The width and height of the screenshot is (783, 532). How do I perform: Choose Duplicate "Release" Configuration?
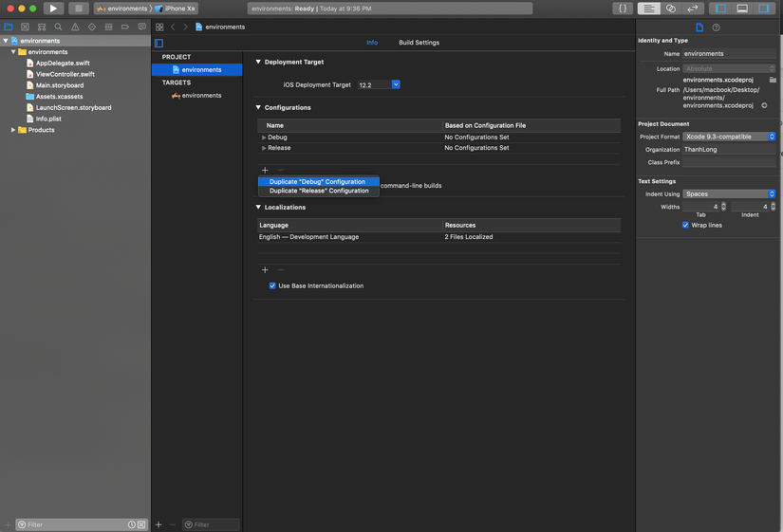pyautogui.click(x=319, y=191)
